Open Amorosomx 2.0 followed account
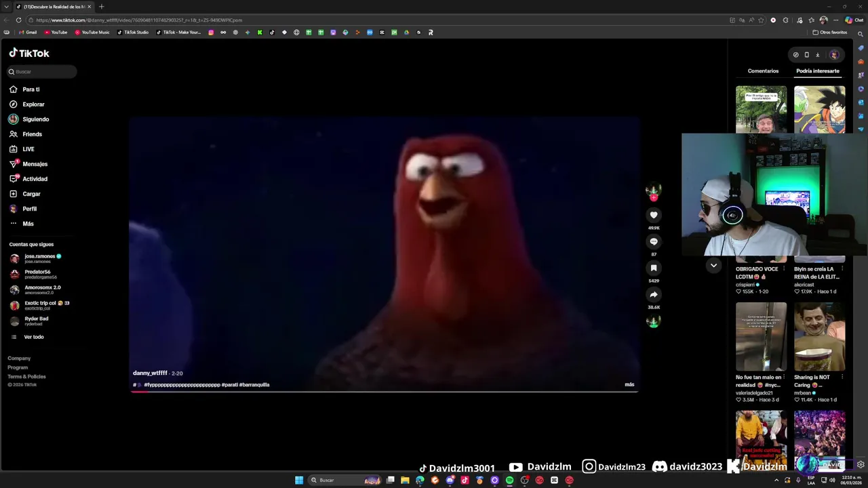The width and height of the screenshot is (868, 488). point(35,289)
